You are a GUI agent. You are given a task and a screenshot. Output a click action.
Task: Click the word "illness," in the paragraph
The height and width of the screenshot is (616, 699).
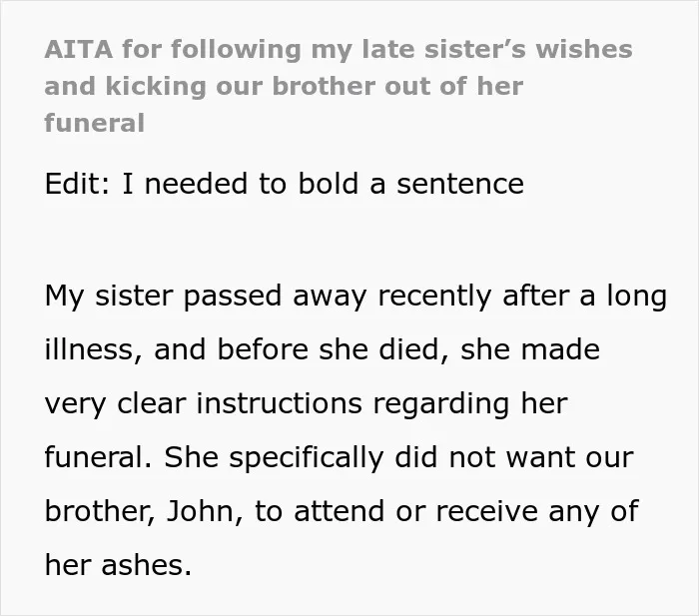(94, 349)
